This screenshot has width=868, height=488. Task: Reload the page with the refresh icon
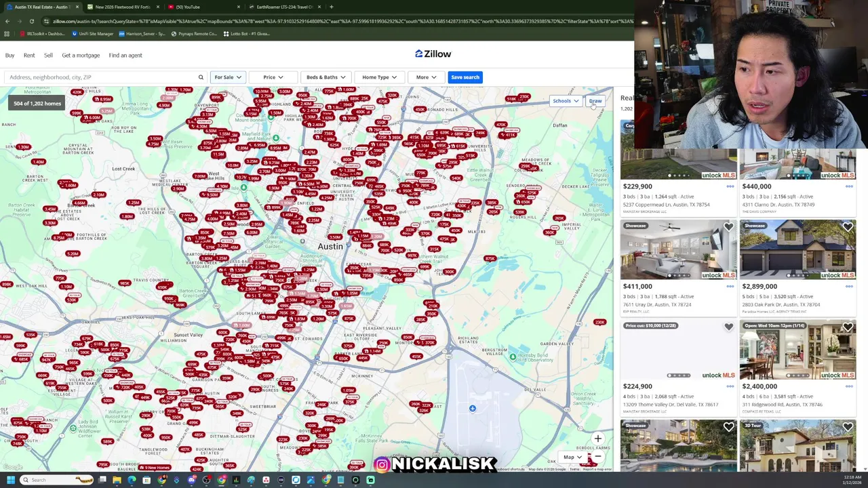click(32, 21)
